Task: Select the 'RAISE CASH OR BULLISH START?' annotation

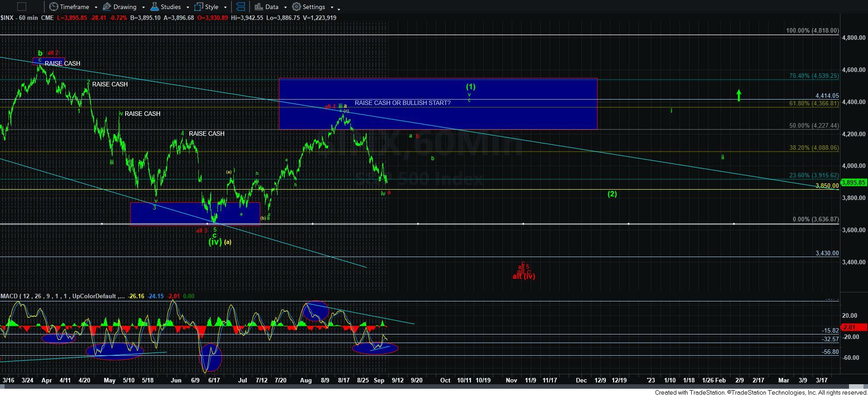Action: click(x=402, y=103)
